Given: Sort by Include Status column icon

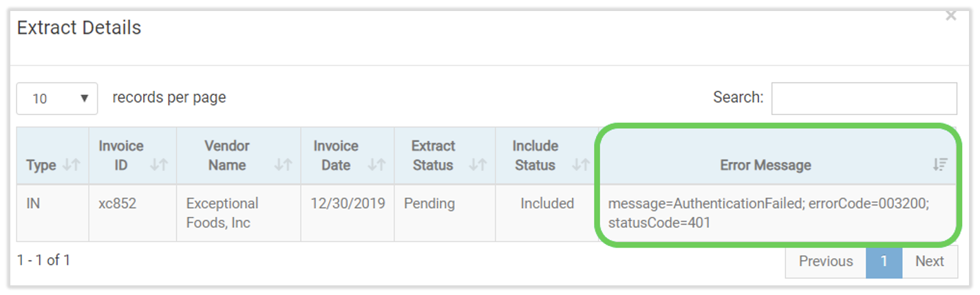Looking at the screenshot, I should pyautogui.click(x=581, y=165).
